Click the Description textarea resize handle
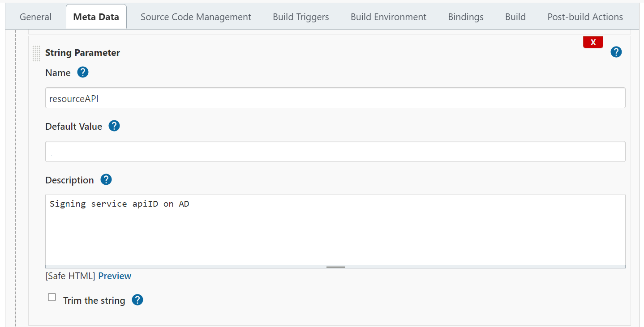This screenshot has width=644, height=327. coord(335,267)
